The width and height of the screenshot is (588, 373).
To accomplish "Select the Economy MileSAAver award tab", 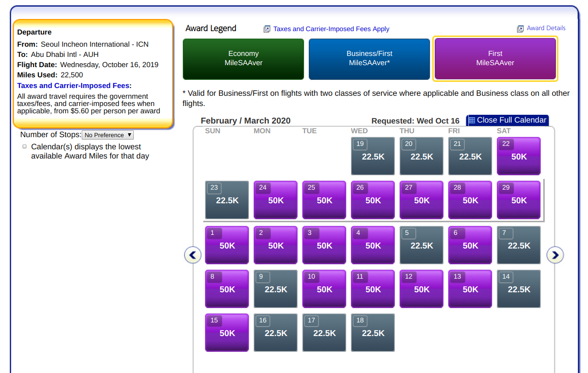I will coord(243,58).
